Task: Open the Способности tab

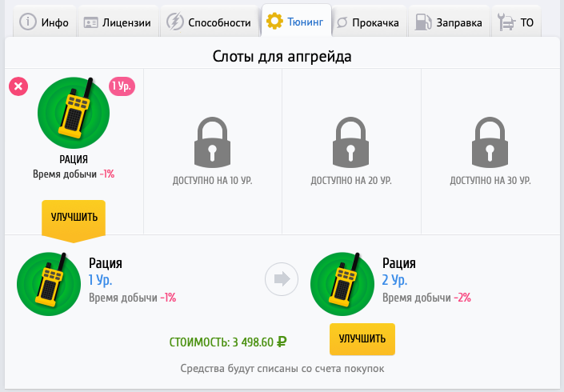Action: click(x=209, y=22)
